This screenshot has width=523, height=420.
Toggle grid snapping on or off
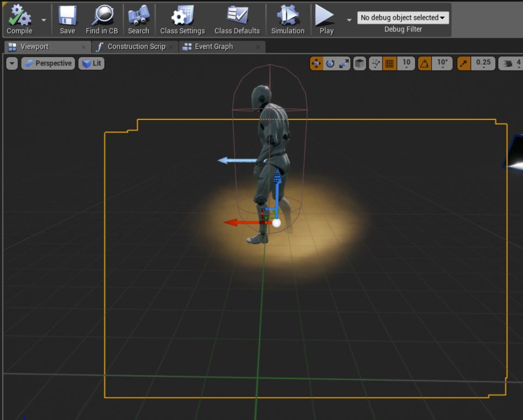tap(388, 63)
